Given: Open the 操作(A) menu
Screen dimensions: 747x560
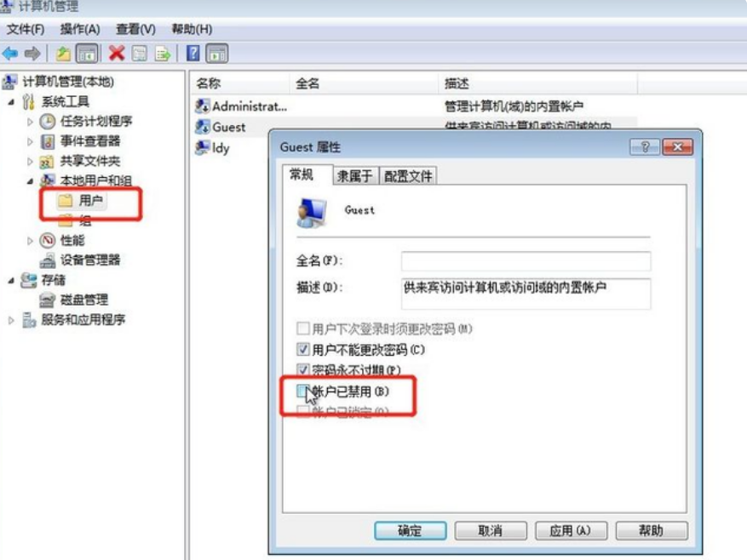Looking at the screenshot, I should 80,30.
